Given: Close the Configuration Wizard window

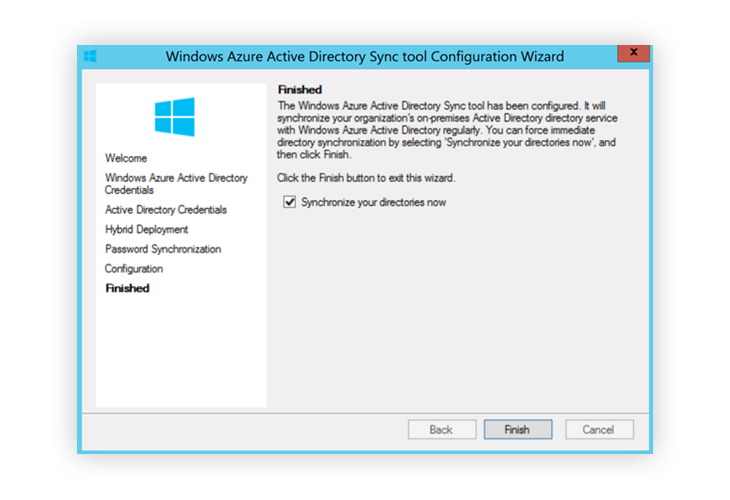Looking at the screenshot, I should click(633, 53).
